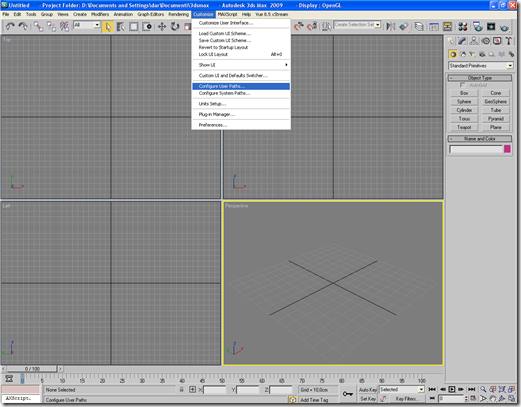Open Render Setup teapot icon
The width and height of the screenshot is (521, 407).
point(477,26)
